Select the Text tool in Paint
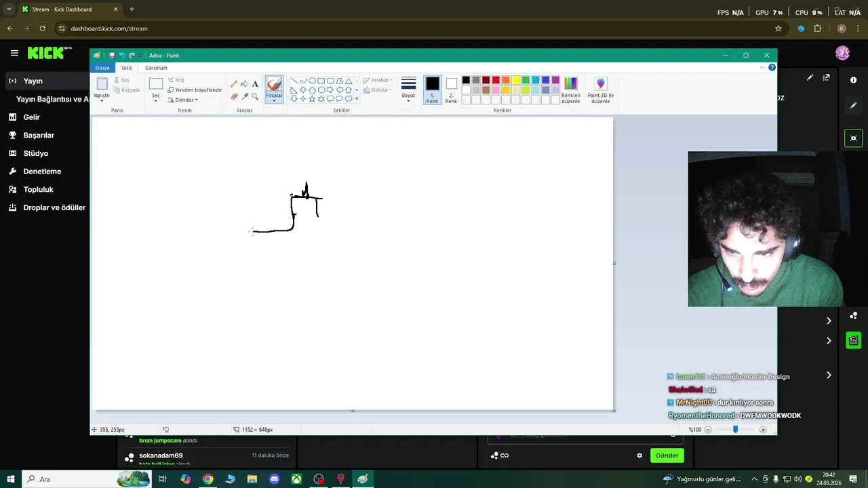Screen dimensions: 868x488 pyautogui.click(x=255, y=84)
